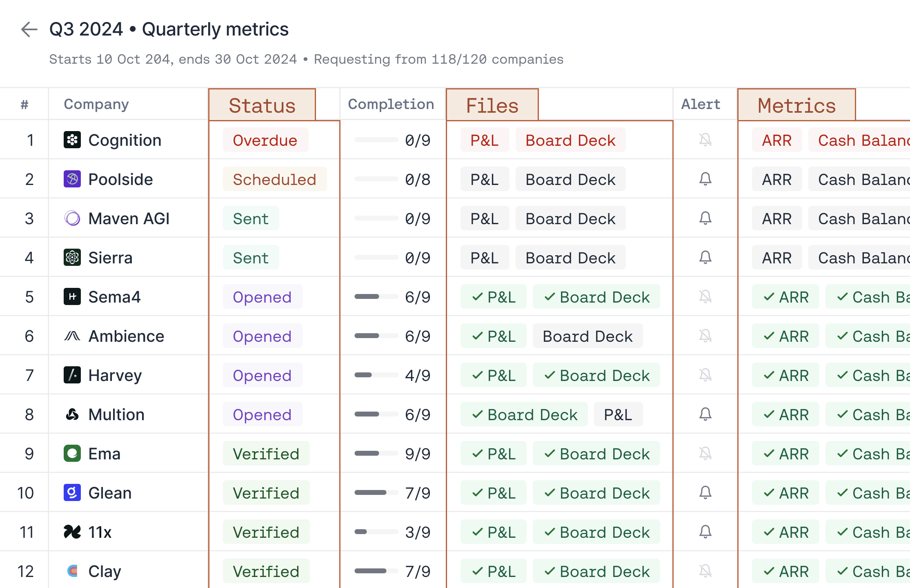This screenshot has width=910, height=588.
Task: Click the 11x company logo
Action: pos(72,532)
